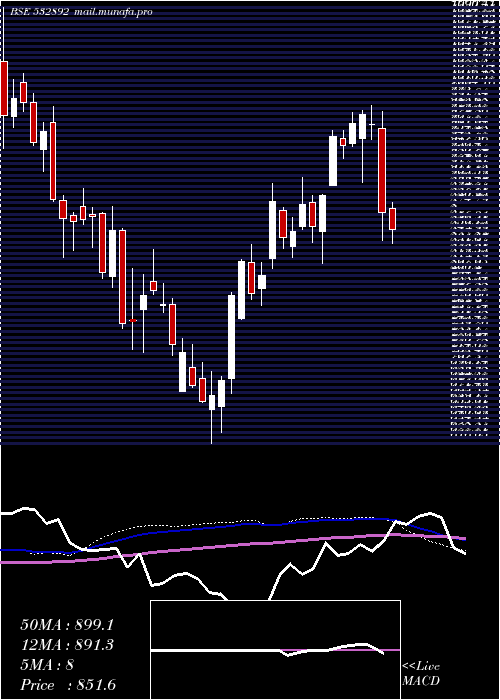The width and height of the screenshot is (500, 700).
Task: Click the BSE 532892 chart title
Action: [40, 12]
